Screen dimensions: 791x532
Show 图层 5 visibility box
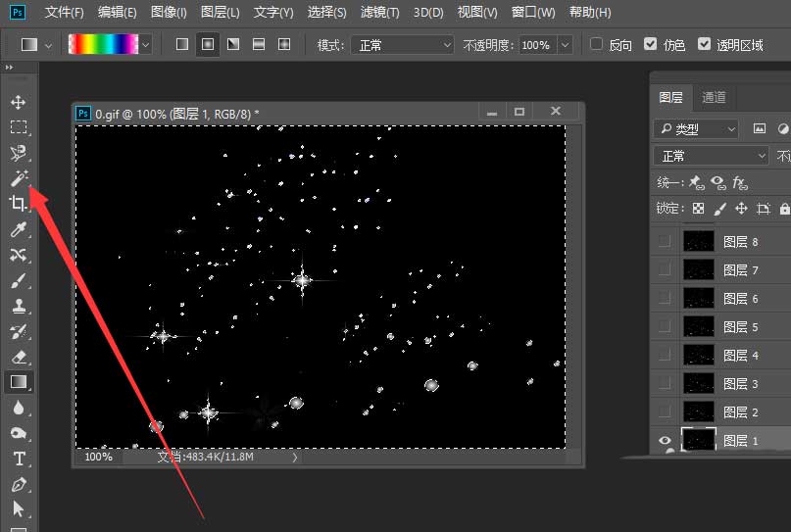pyautogui.click(x=665, y=327)
